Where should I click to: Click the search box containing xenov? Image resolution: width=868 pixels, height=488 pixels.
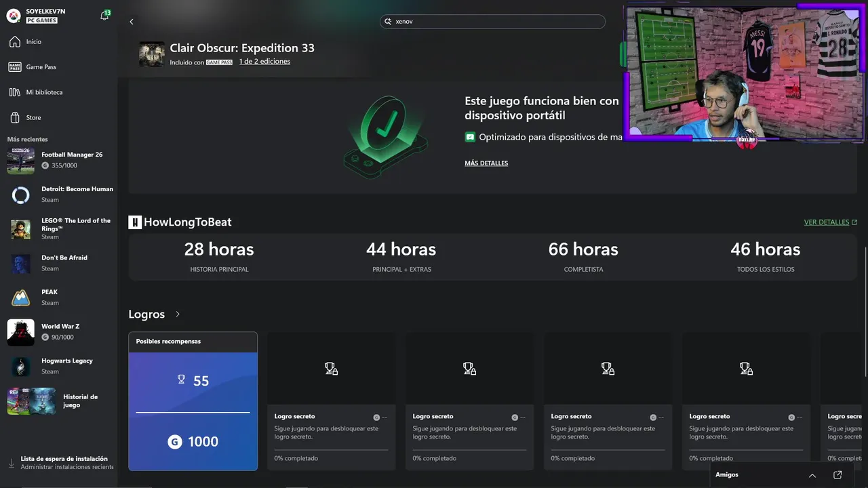pos(492,22)
